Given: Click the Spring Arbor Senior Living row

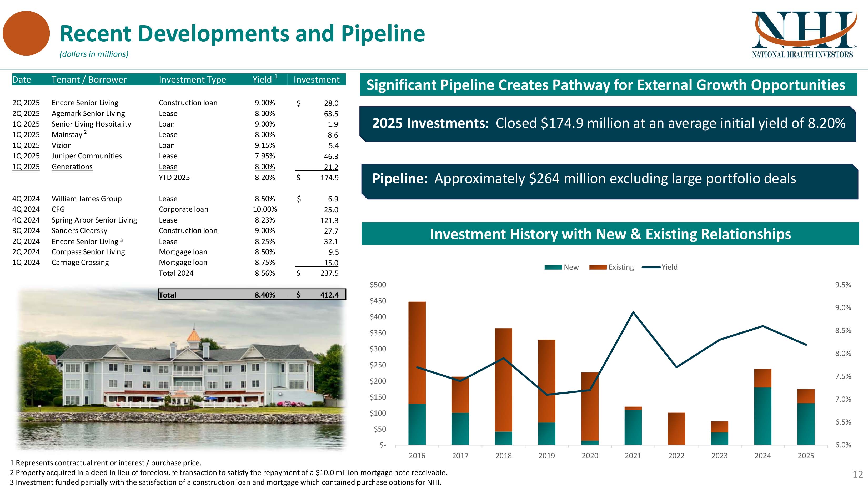Looking at the screenshot, I should [94, 220].
